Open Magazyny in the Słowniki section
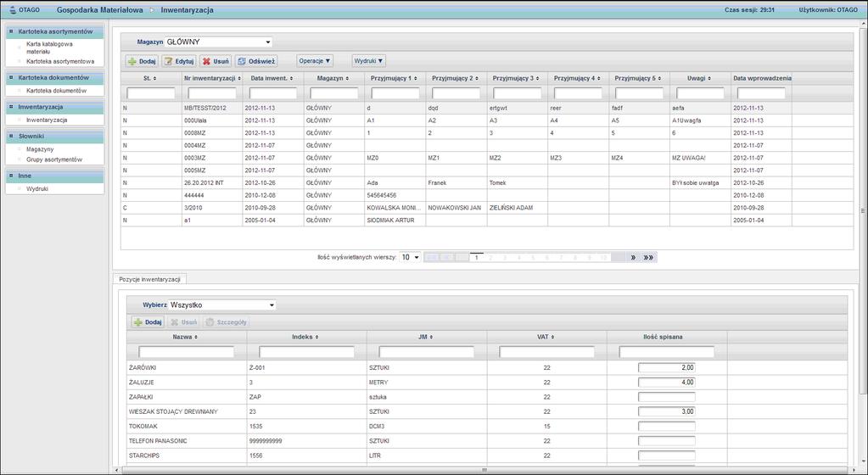This screenshot has width=868, height=475. 40,149
